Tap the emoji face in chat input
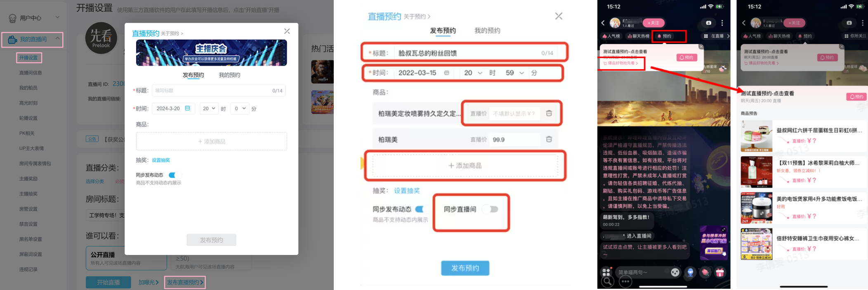The height and width of the screenshot is (290, 868). click(x=675, y=272)
